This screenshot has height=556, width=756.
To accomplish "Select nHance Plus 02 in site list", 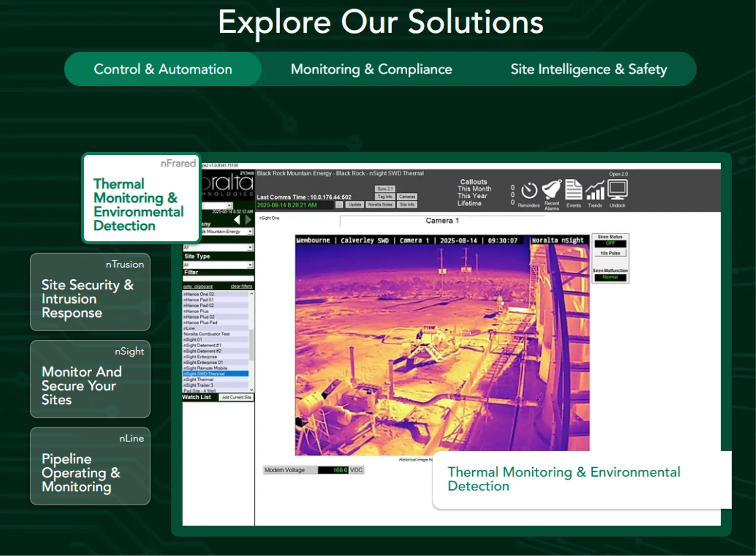I will coord(216,317).
